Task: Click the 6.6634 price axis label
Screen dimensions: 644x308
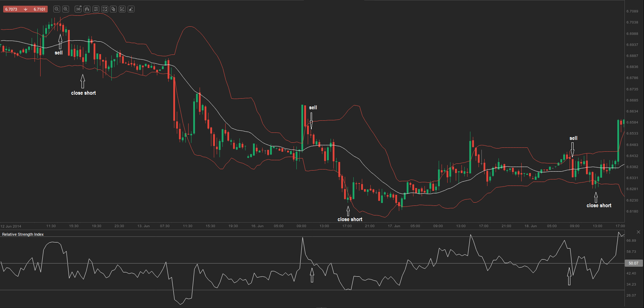Action: point(632,111)
